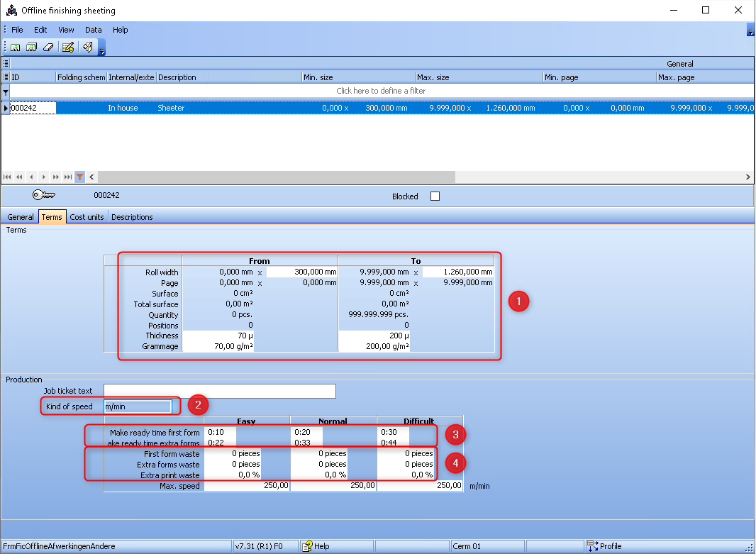The height and width of the screenshot is (554, 756).
Task: Click the Thickness From 70 µ field
Action: tap(218, 336)
